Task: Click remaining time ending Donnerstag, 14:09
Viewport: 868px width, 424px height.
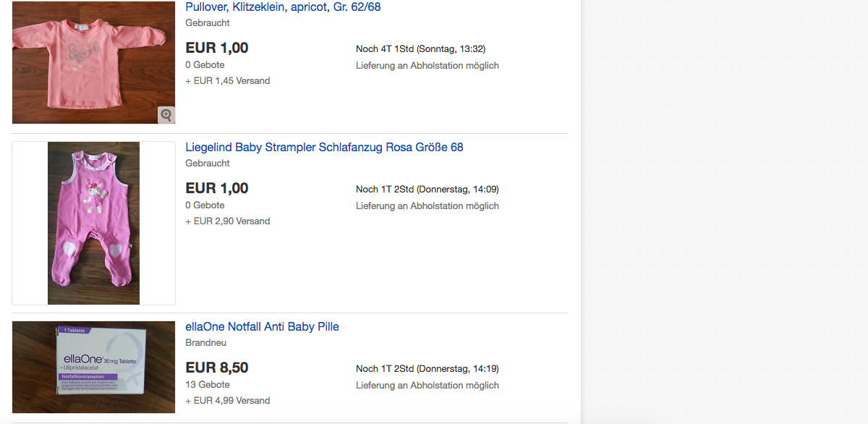Action: (427, 190)
